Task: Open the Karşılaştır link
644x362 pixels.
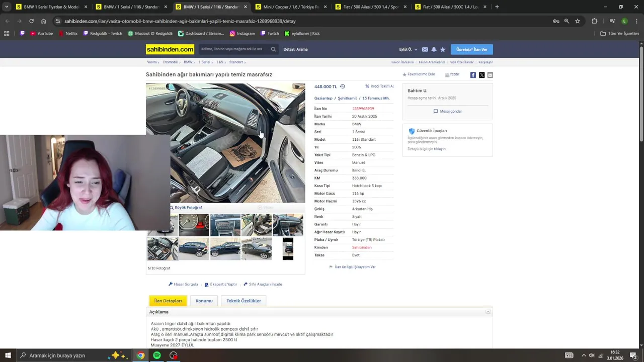Action: [x=486, y=62]
